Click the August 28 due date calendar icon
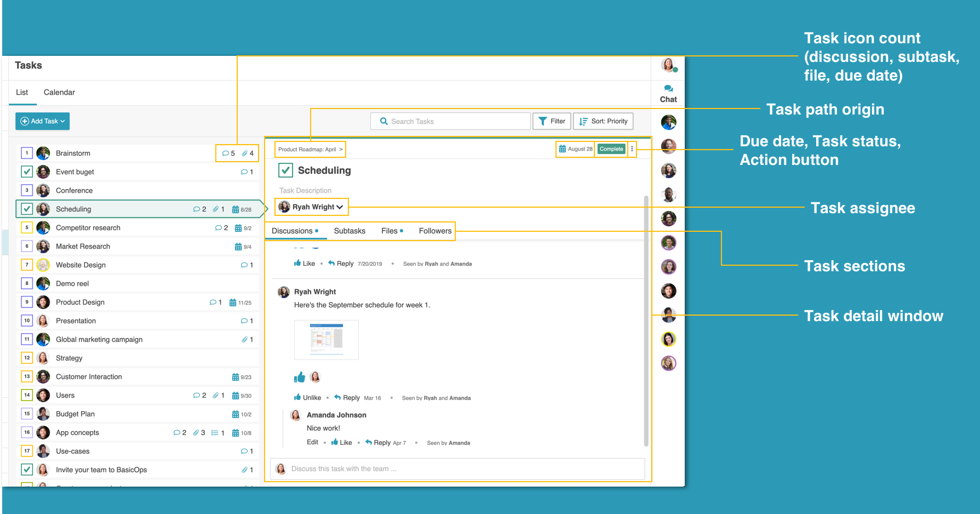The width and height of the screenshot is (980, 514). click(x=562, y=149)
